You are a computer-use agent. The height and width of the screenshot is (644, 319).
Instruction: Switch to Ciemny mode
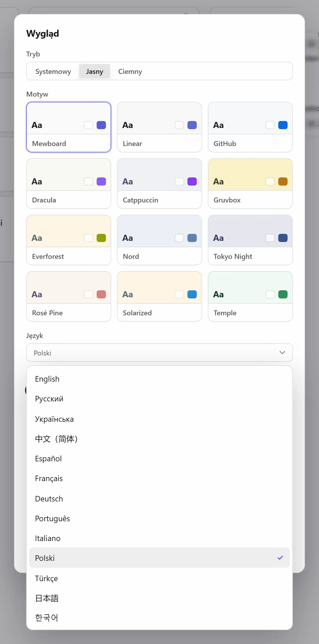(x=130, y=71)
